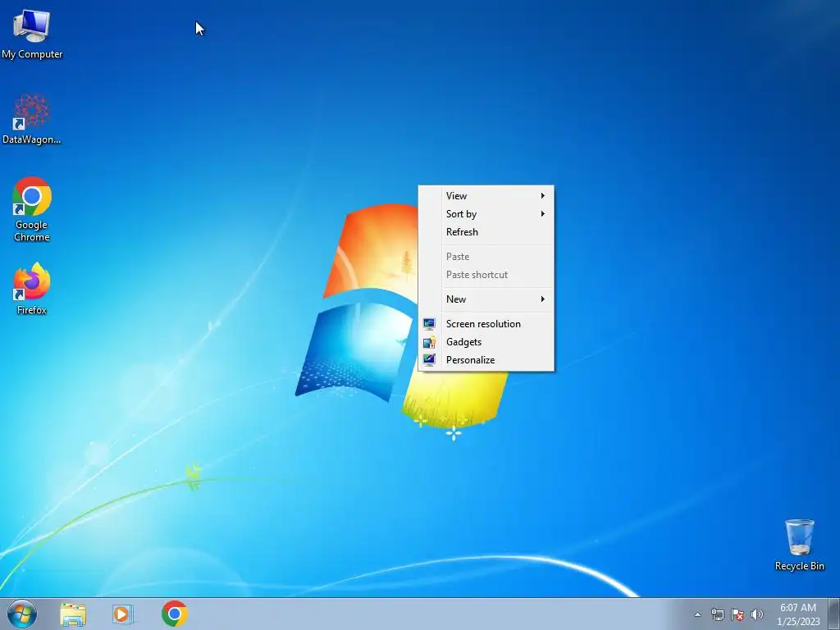Click the Show desktop strip
The width and height of the screenshot is (840, 630).
point(834,614)
